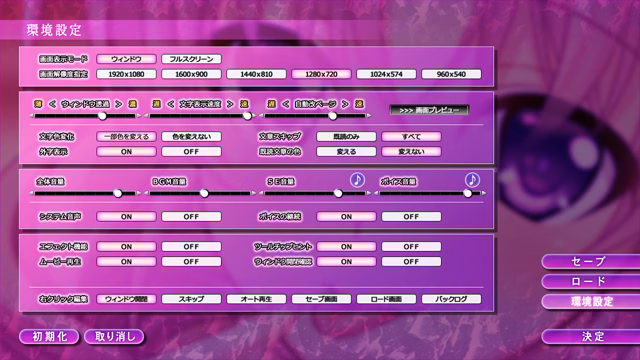Turn システム音声 OFF
The width and height of the screenshot is (640, 360).
click(191, 217)
